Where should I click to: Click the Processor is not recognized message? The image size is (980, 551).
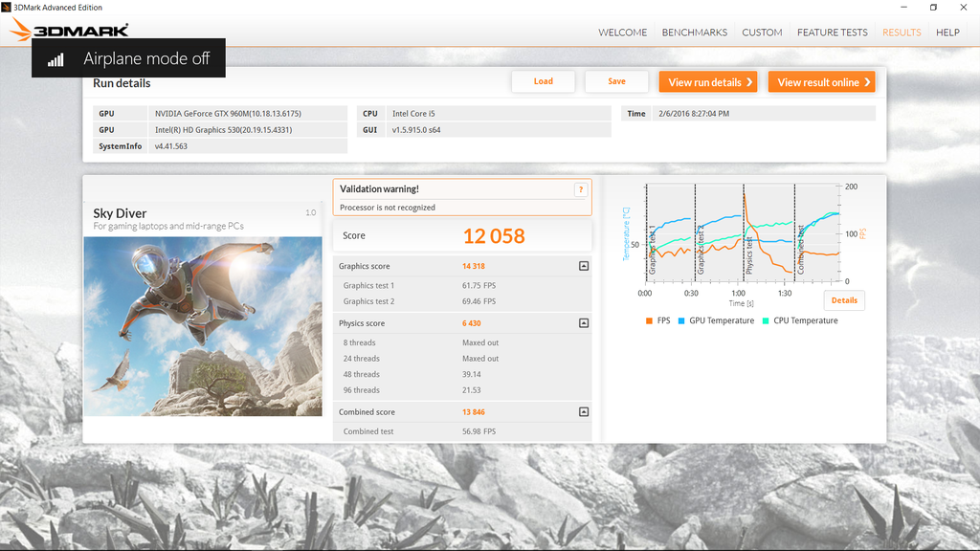[388, 208]
